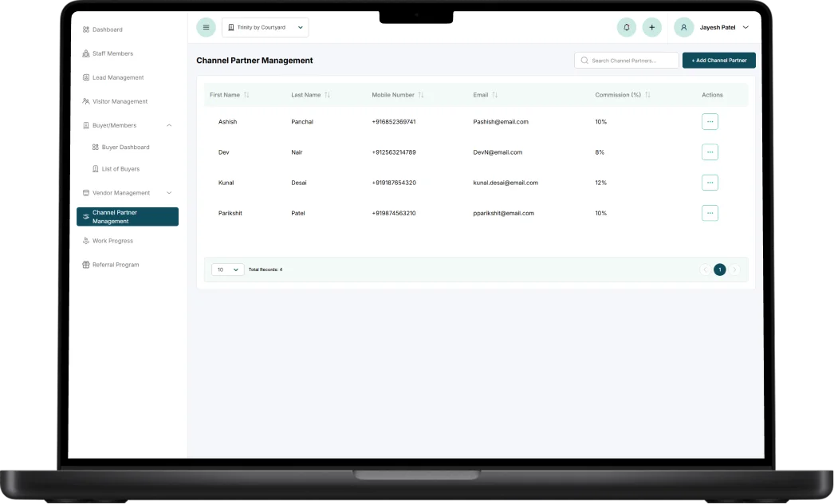The height and width of the screenshot is (504, 834).
Task: Click the Channel Partner handshake icon
Action: click(85, 217)
